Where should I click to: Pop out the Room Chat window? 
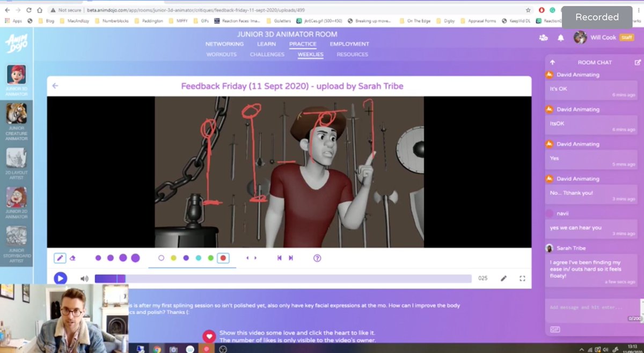[x=638, y=62]
